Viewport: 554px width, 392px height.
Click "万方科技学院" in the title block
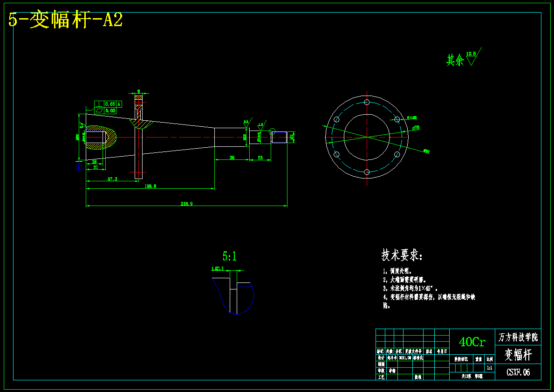518,337
